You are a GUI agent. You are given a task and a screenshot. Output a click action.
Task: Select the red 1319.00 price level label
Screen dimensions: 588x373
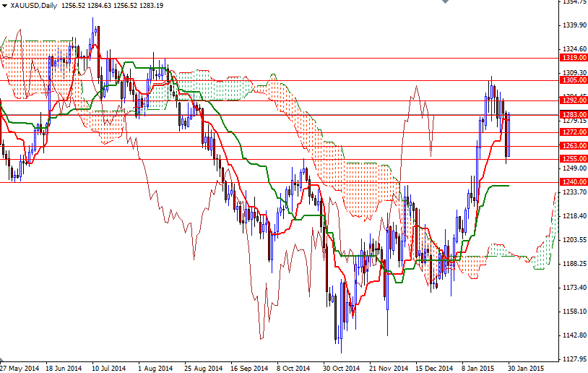pyautogui.click(x=574, y=58)
